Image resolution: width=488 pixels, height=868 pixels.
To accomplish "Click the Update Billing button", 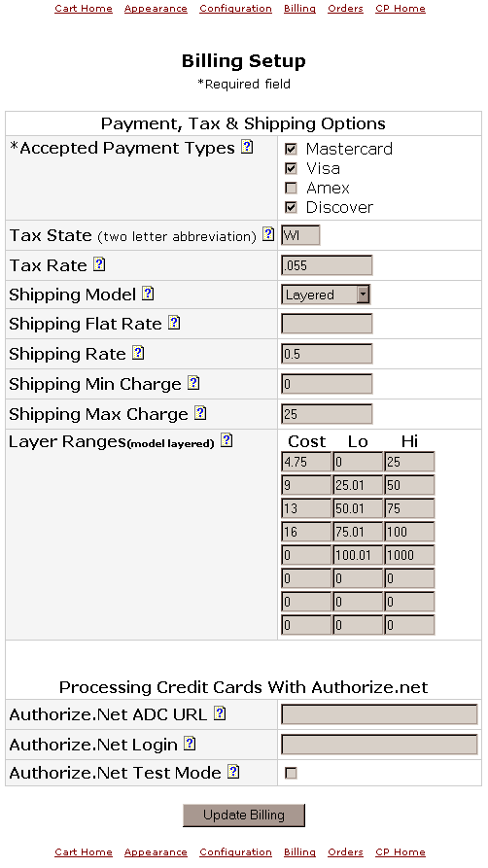I will pyautogui.click(x=244, y=815).
